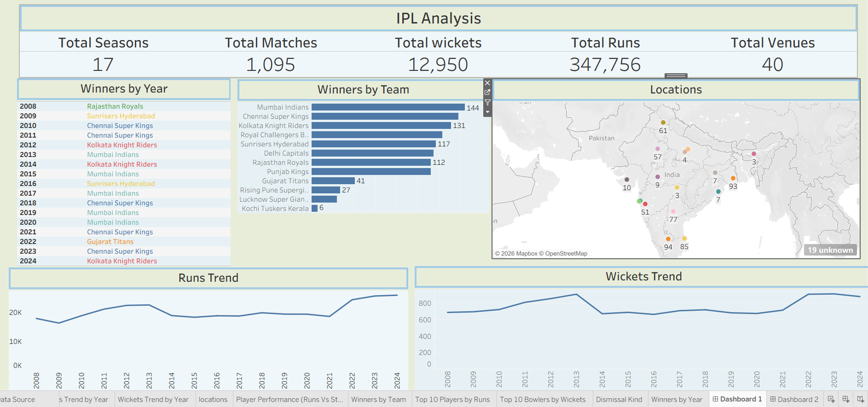Select the Rajasthan Royals bar showing 112

(371, 162)
